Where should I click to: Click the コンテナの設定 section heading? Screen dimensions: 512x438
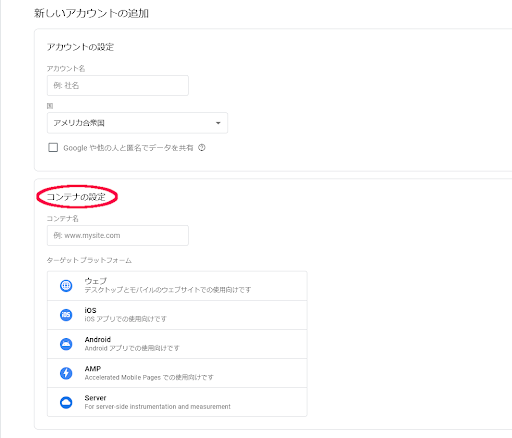coord(76,197)
